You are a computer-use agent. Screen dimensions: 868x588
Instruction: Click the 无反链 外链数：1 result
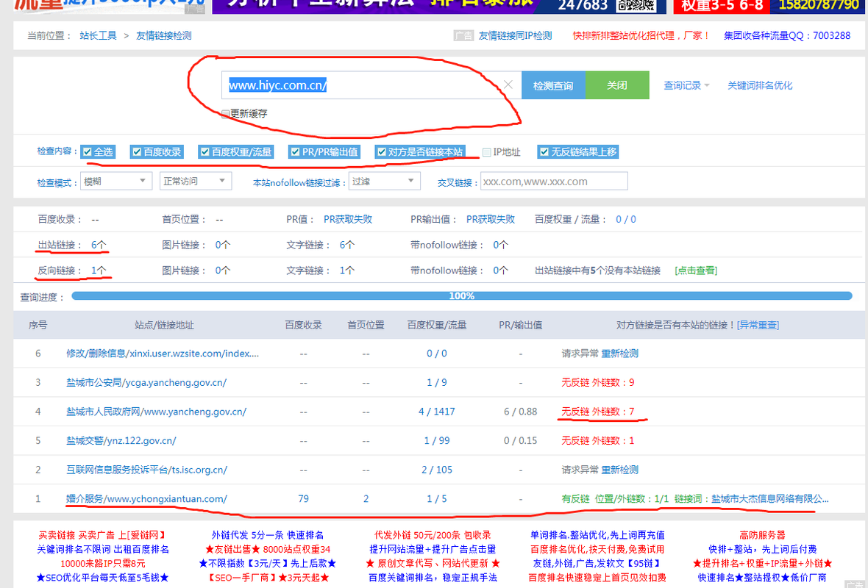598,441
